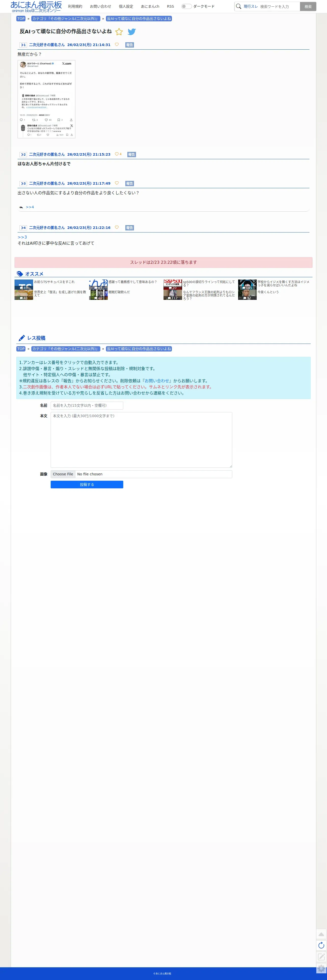Focus the 本文 message textarea
The image size is (327, 980).
pos(141,440)
